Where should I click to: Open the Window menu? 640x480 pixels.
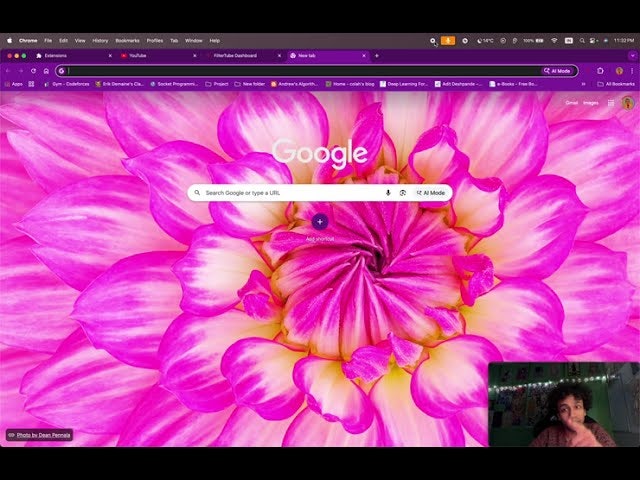[193, 41]
